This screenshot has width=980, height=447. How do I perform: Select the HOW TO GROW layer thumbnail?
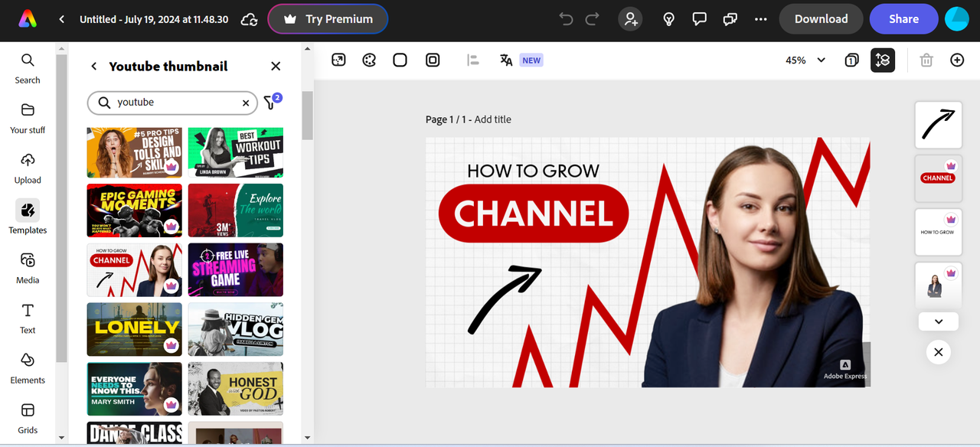click(x=939, y=232)
